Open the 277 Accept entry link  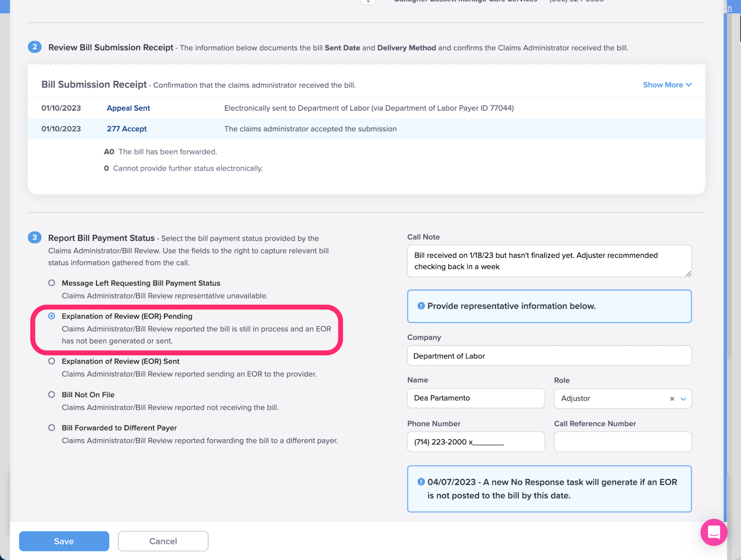click(x=126, y=129)
